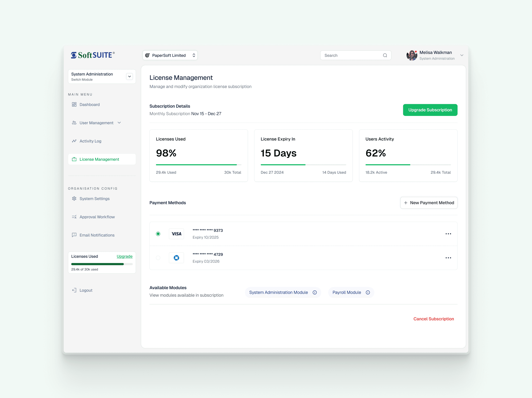532x398 pixels.
Task: Click the VISA card logo
Action: [x=176, y=234]
